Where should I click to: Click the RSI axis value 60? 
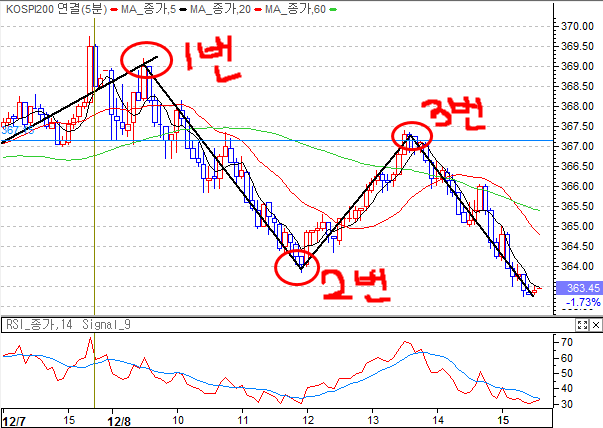(x=567, y=358)
